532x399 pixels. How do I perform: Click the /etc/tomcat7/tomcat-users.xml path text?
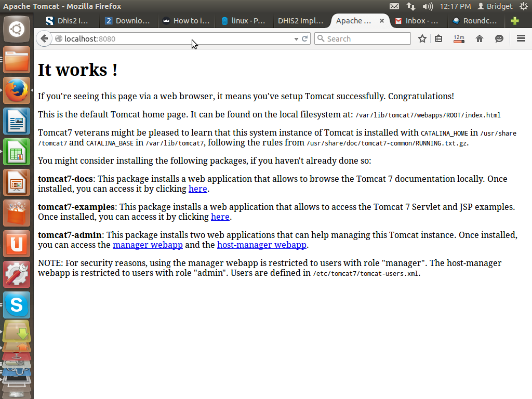[x=365, y=273]
